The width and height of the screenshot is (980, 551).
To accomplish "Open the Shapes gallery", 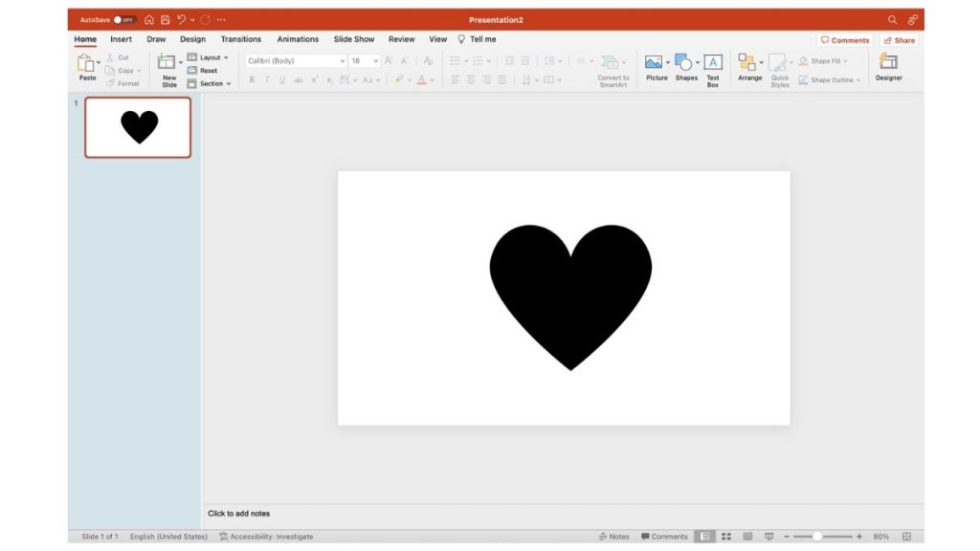I will pos(686,68).
